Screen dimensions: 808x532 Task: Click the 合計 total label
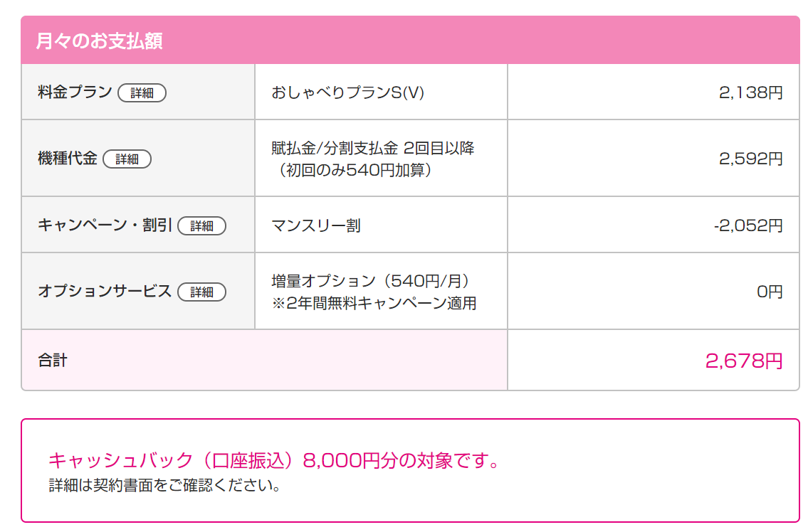53,360
